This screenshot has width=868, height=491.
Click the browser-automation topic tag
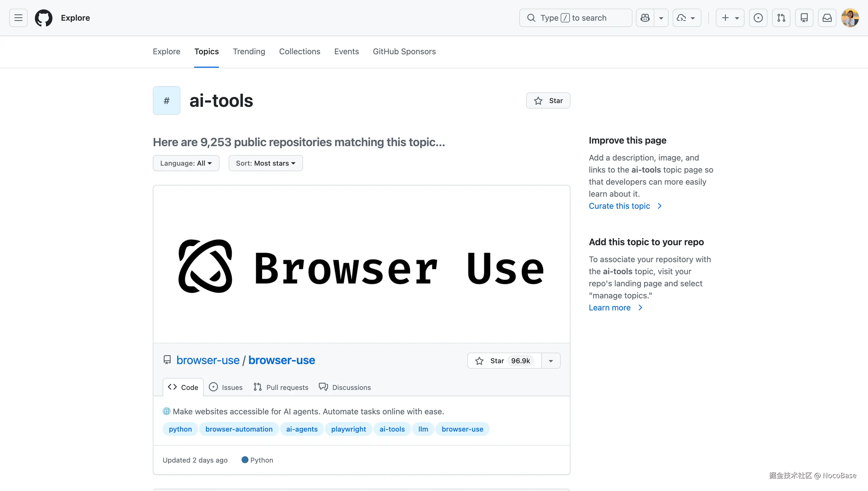pyautogui.click(x=239, y=429)
